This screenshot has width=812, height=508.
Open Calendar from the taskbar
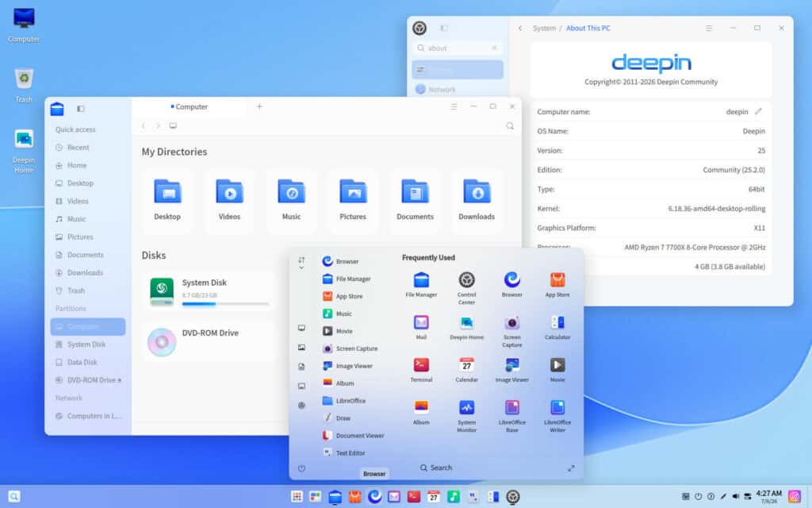pyautogui.click(x=434, y=497)
